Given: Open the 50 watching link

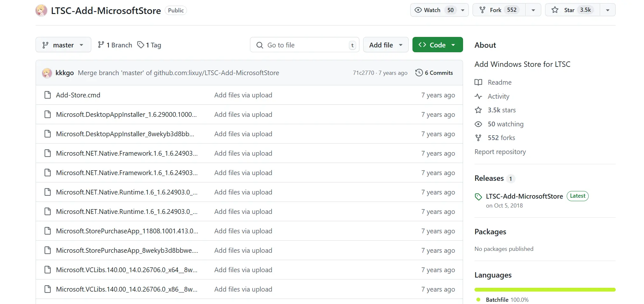Looking at the screenshot, I should click(x=505, y=124).
